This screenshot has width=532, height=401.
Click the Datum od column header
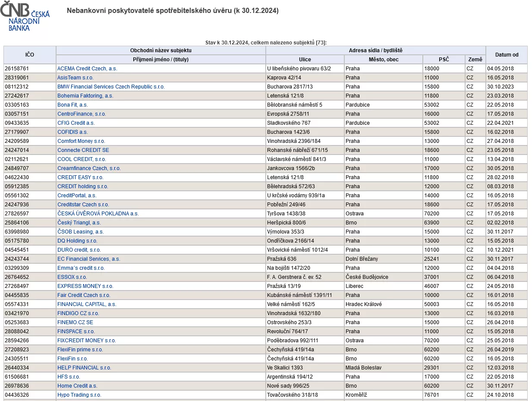pos(507,55)
